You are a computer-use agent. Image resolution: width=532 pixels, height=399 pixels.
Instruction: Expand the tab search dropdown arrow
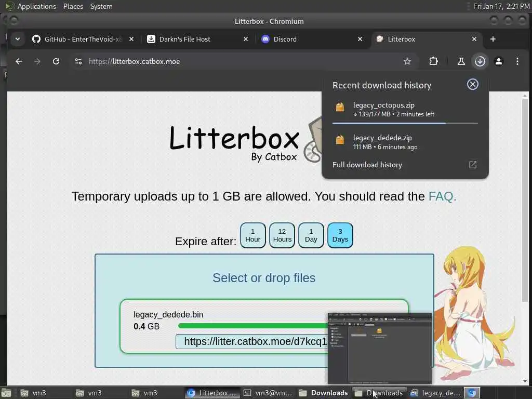click(18, 39)
